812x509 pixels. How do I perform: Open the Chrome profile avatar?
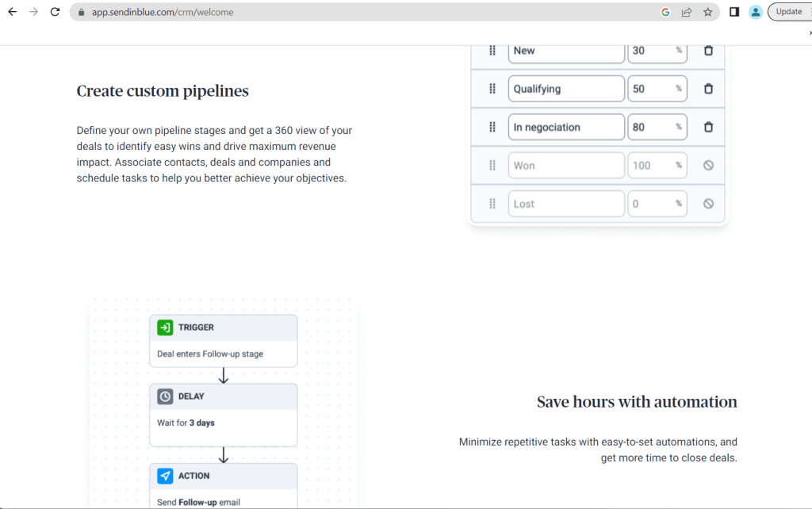tap(756, 12)
